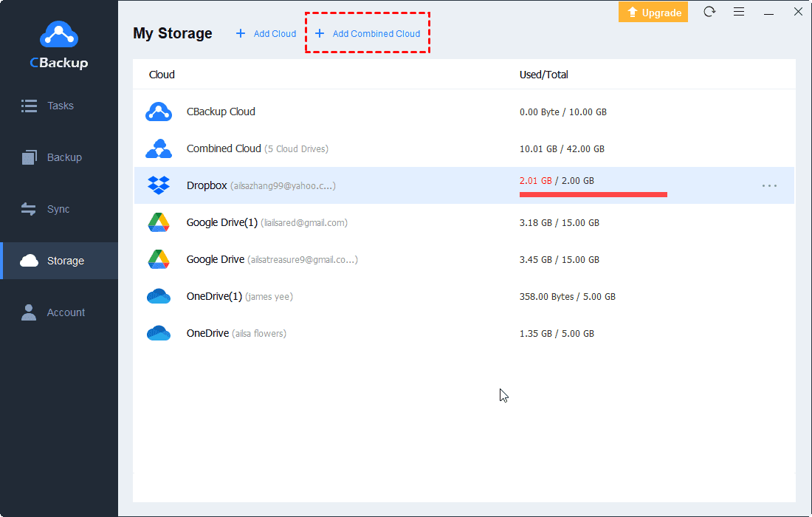Viewport: 812px width, 517px height.
Task: Go to the Sync section
Action: pyautogui.click(x=59, y=209)
